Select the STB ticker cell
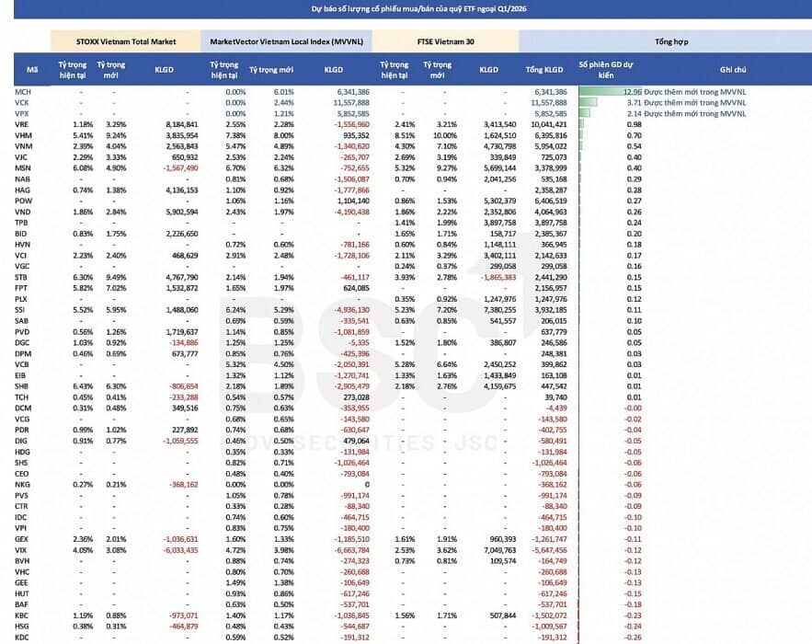This screenshot has height=644, width=812. pyautogui.click(x=21, y=277)
